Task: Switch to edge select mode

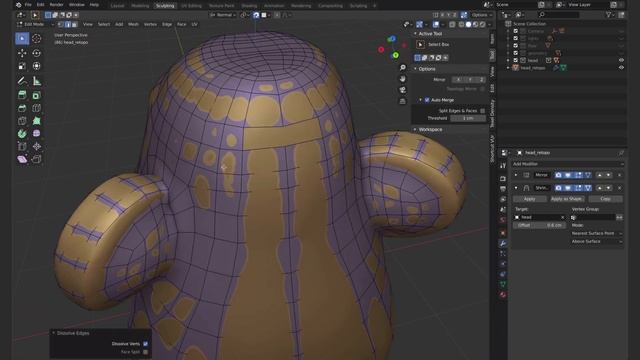Action: 68,24
